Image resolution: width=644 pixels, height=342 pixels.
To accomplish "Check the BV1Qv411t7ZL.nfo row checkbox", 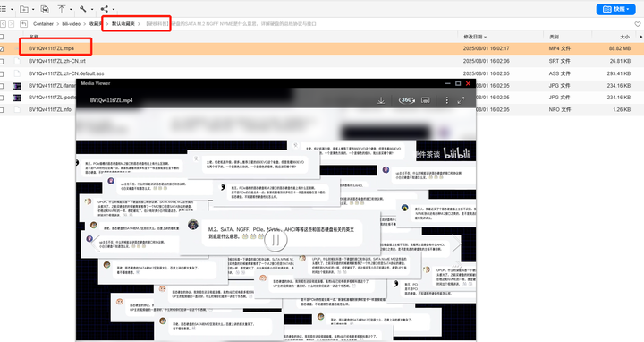I will [x=2, y=110].
